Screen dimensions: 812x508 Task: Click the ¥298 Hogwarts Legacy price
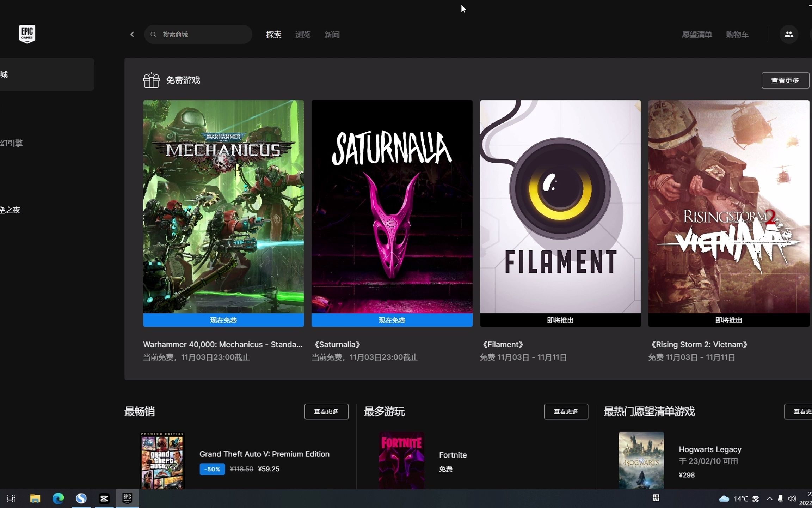(687, 475)
